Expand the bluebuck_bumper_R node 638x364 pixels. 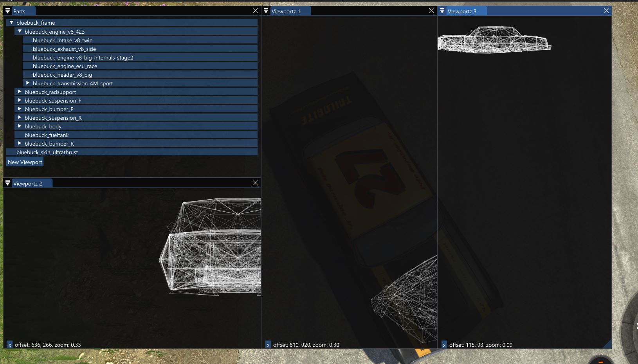(20, 143)
